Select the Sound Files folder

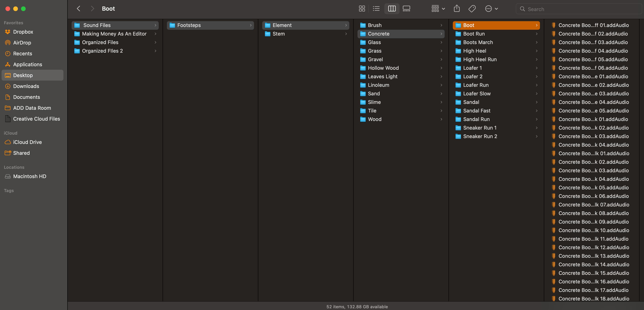pyautogui.click(x=115, y=25)
